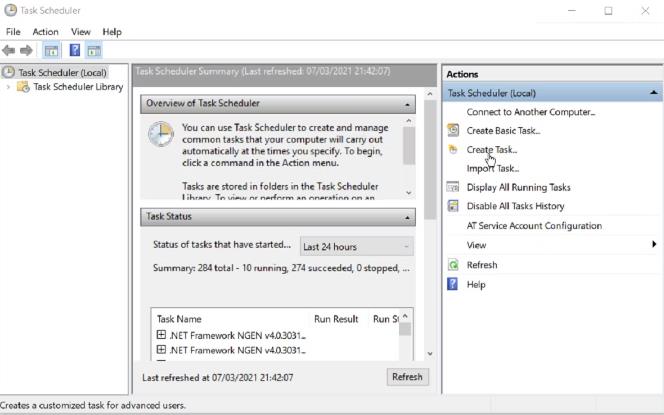Open the Help menu in menu bar
Image resolution: width=664 pixels, height=415 pixels.
112,32
